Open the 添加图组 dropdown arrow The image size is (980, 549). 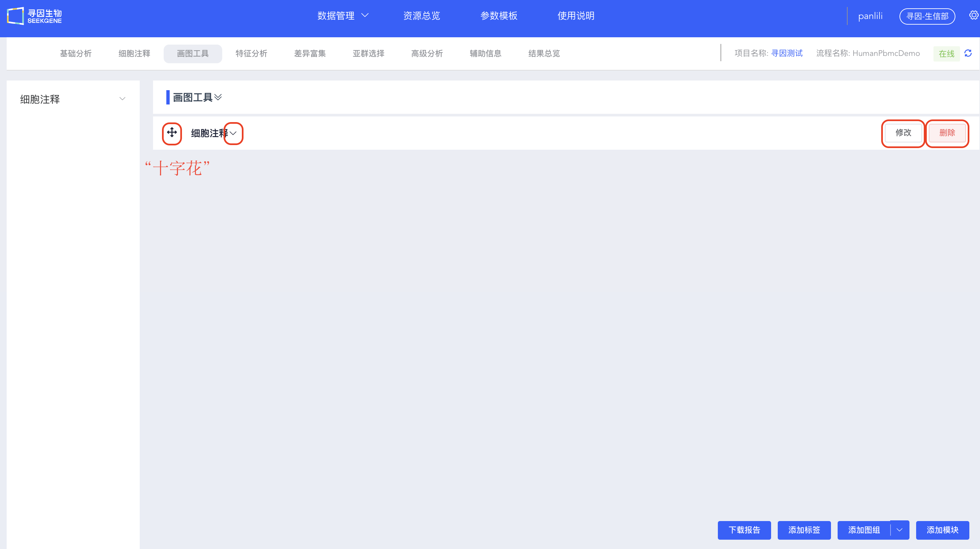tap(899, 530)
